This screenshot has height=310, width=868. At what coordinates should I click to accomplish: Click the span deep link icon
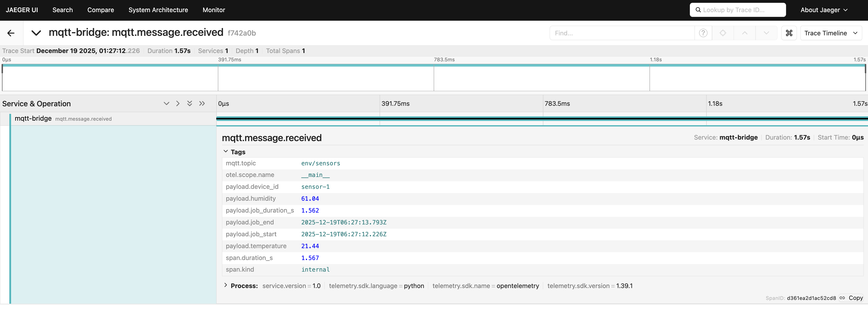pyautogui.click(x=842, y=298)
